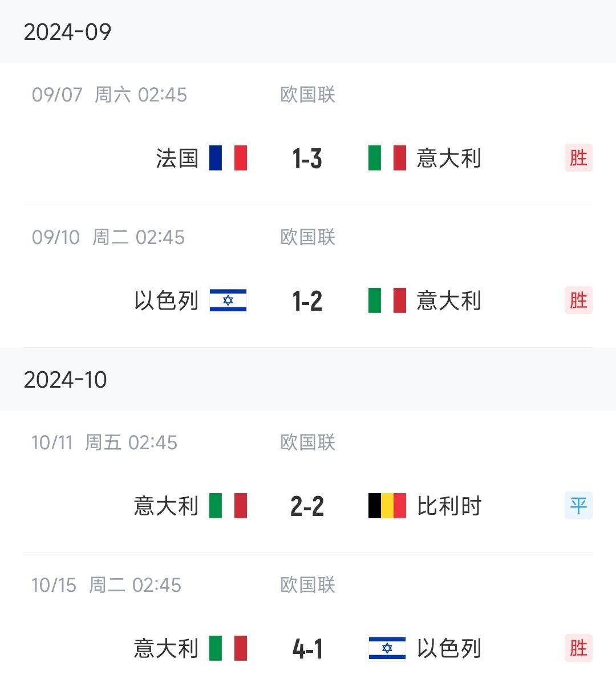This screenshot has height=695, width=616.
Task: Tap Italy flag in 10/11 match
Action: point(228,506)
